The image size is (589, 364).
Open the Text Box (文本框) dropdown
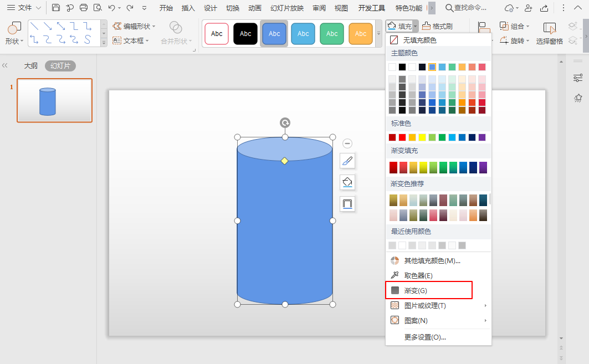tap(130, 40)
